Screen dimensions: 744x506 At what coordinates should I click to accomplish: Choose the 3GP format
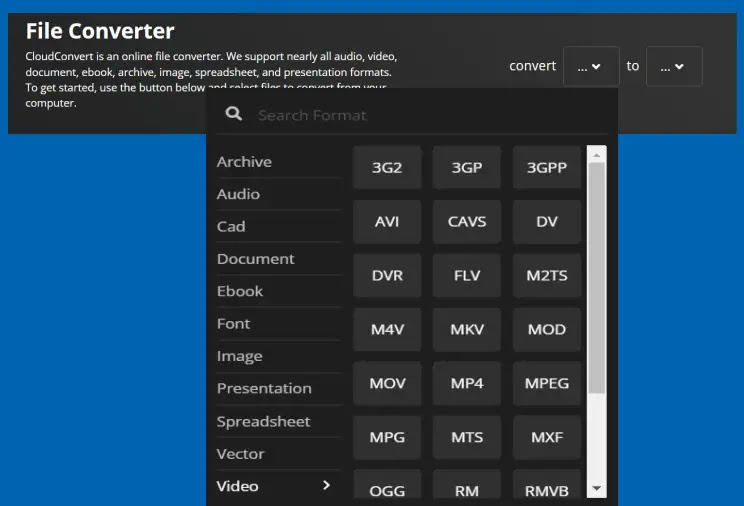pos(467,168)
